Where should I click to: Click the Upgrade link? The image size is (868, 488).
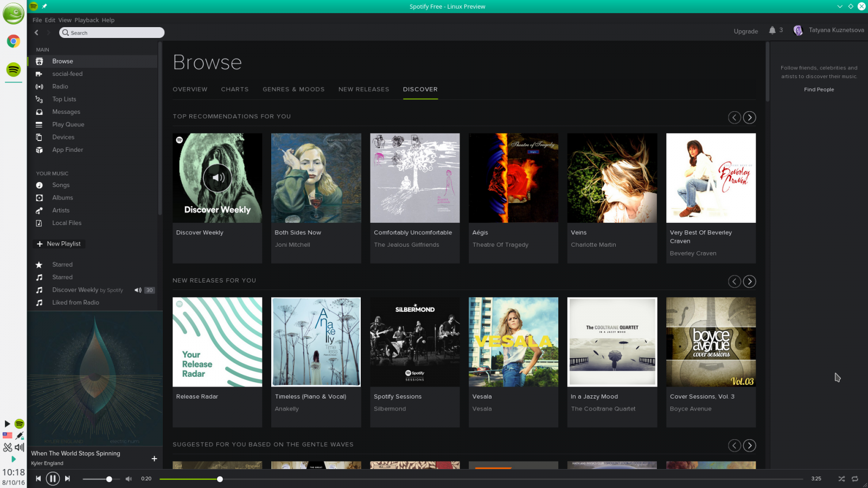[746, 31]
